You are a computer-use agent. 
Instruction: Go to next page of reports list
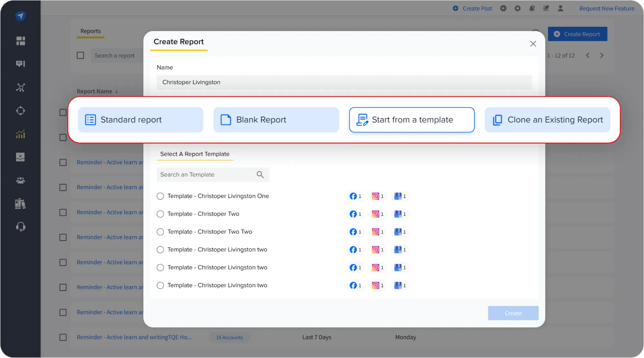(x=602, y=55)
